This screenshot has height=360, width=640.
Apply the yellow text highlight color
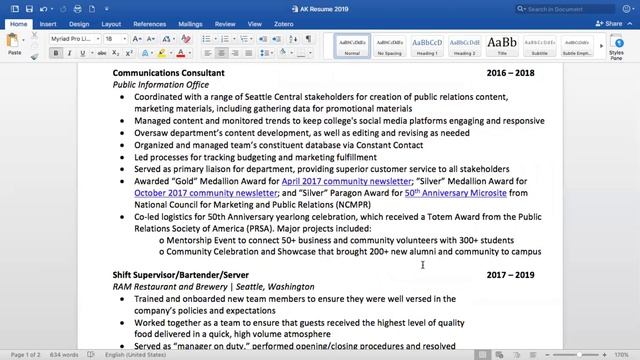tap(162, 53)
